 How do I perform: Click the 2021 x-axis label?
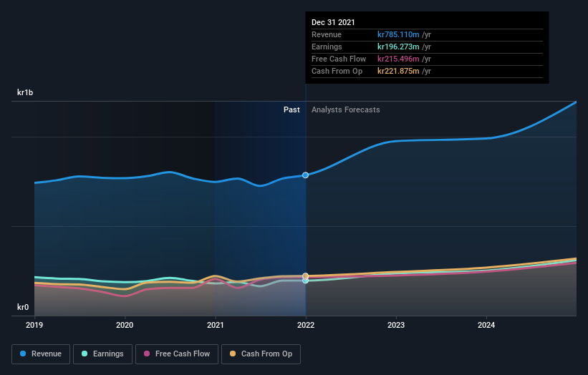(x=216, y=325)
